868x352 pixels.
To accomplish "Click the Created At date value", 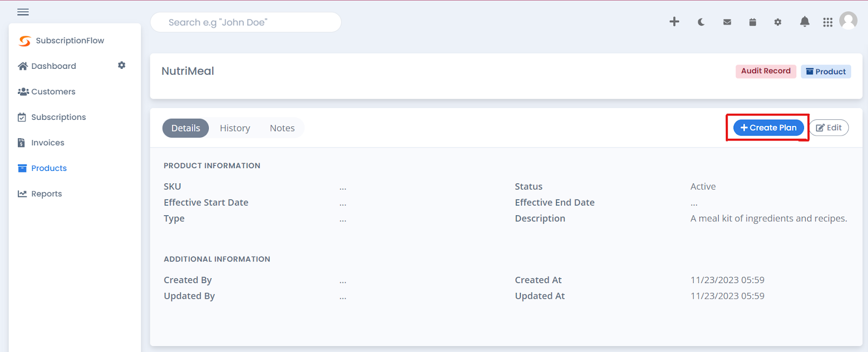I will click(x=727, y=280).
